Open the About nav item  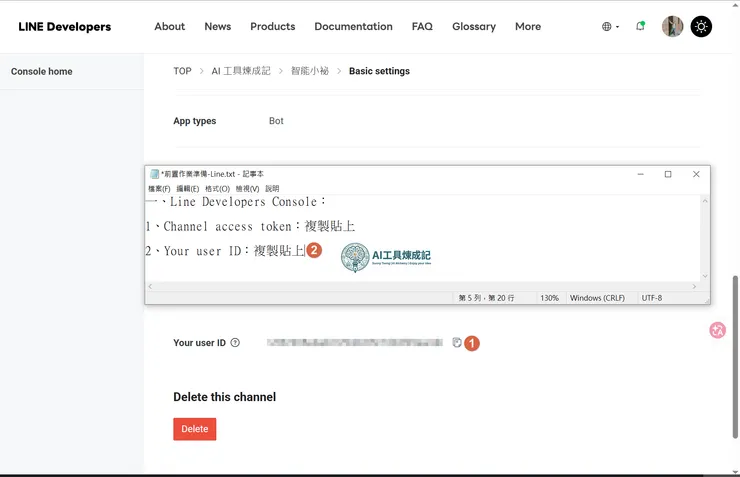(x=169, y=26)
